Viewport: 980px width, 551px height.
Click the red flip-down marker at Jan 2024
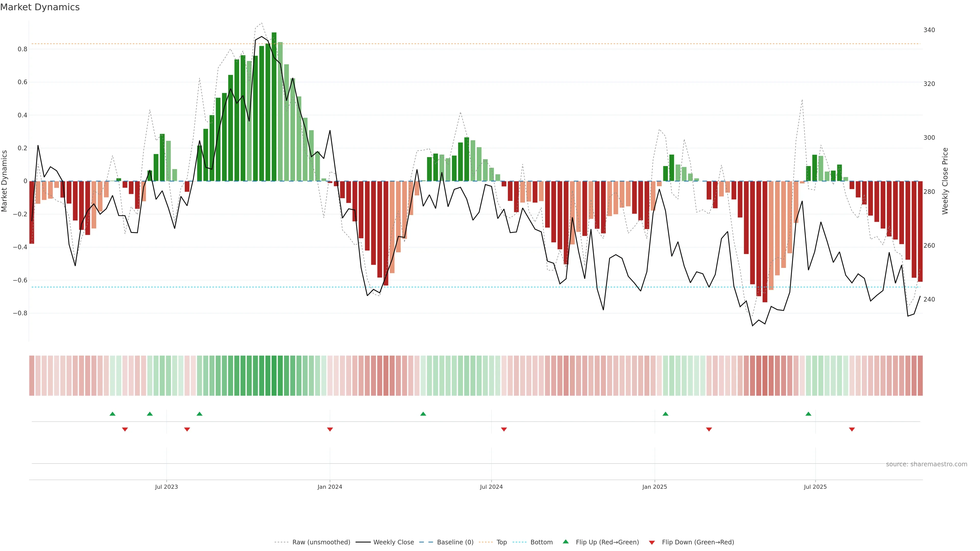[x=330, y=429]
